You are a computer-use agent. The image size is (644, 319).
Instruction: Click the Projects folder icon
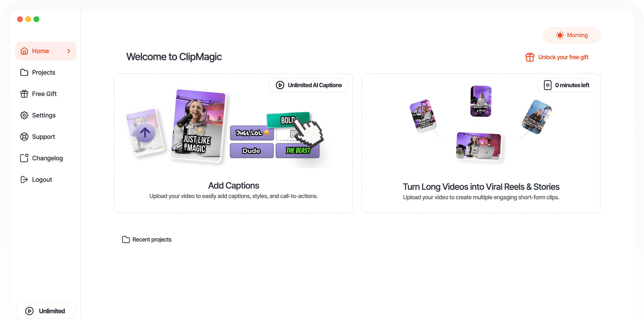click(x=24, y=72)
